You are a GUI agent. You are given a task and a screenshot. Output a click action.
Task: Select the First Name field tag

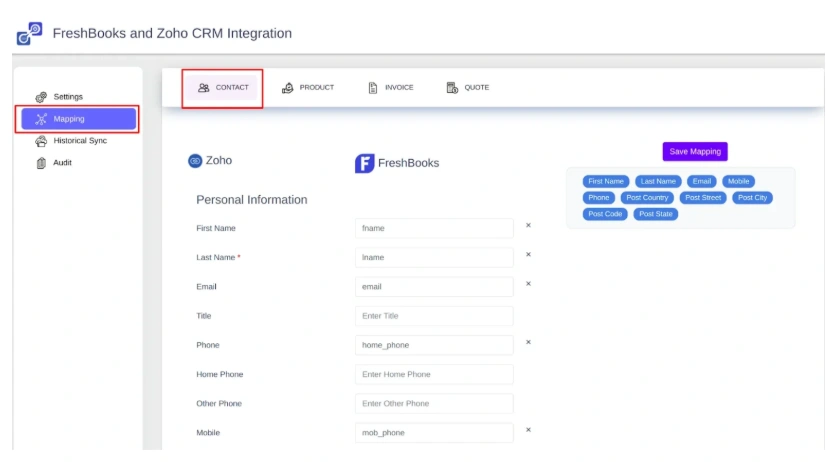click(606, 181)
